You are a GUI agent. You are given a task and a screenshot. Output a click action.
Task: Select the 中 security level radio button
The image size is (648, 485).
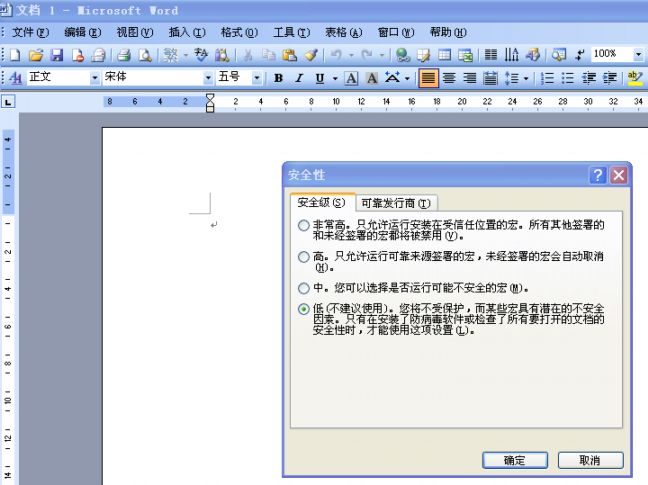pos(303,288)
